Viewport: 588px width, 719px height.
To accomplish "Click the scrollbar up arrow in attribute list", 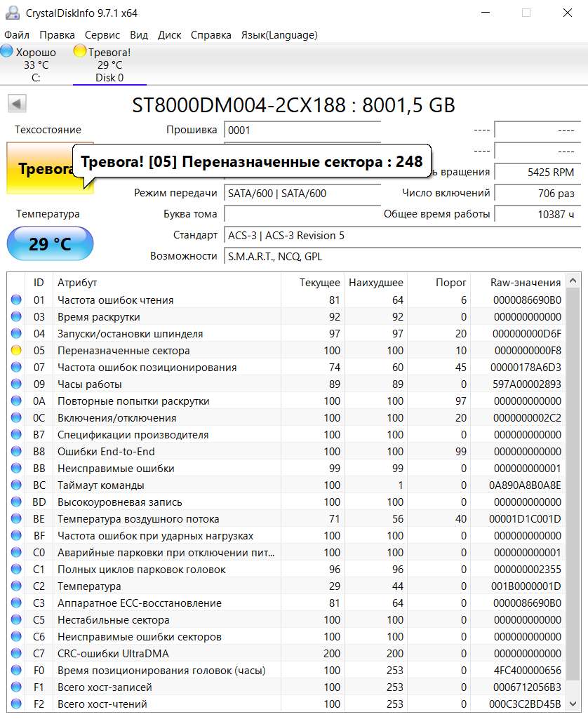I will point(574,281).
